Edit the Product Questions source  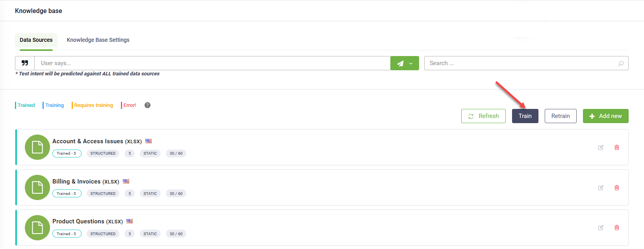601,228
